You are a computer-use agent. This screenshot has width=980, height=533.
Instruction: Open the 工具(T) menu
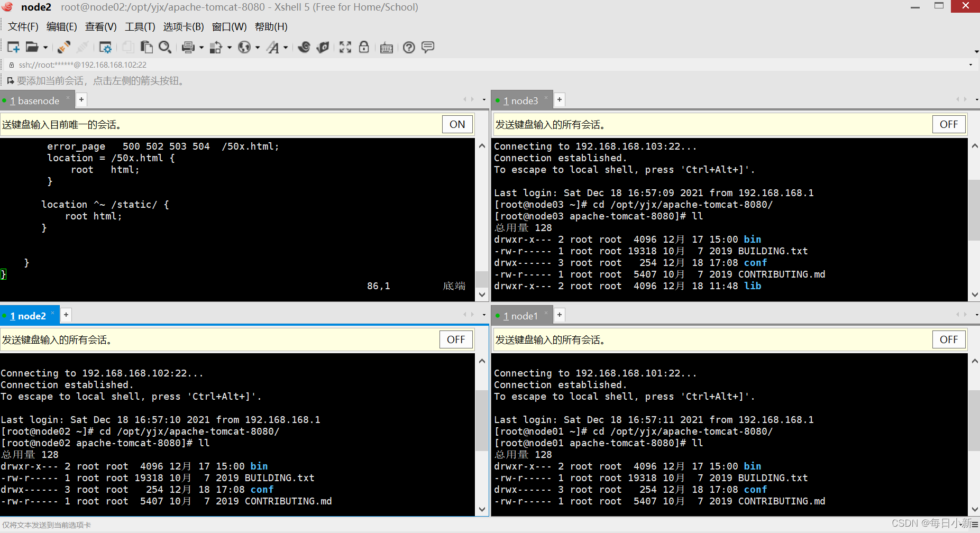point(140,27)
